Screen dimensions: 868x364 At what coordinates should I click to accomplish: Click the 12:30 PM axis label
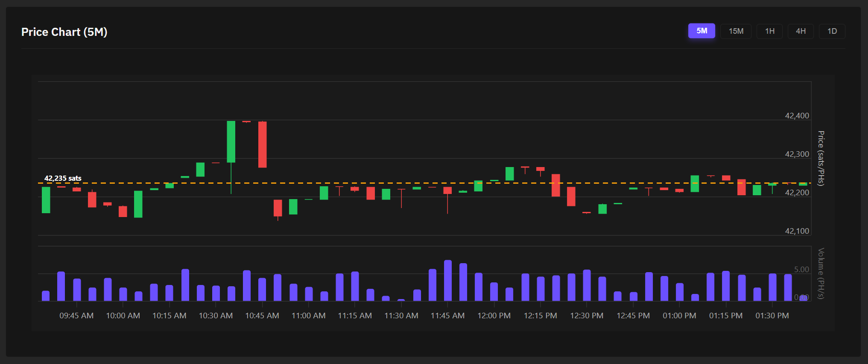587,316
